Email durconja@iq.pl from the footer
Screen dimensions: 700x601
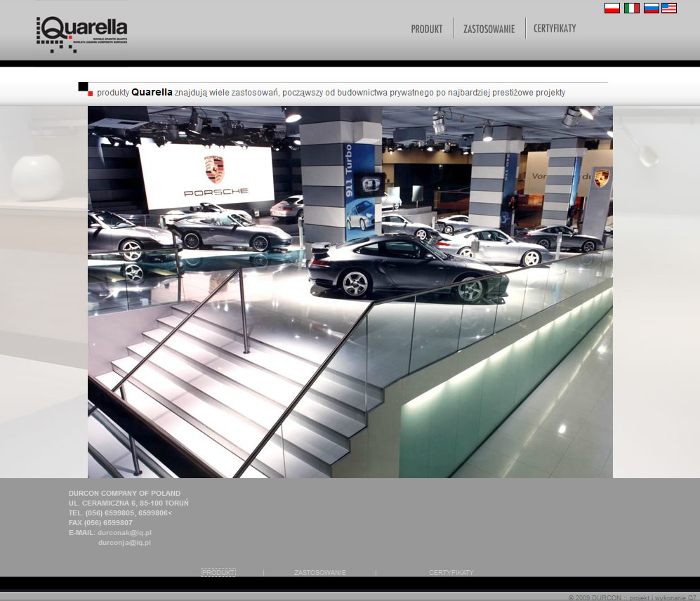point(124,543)
